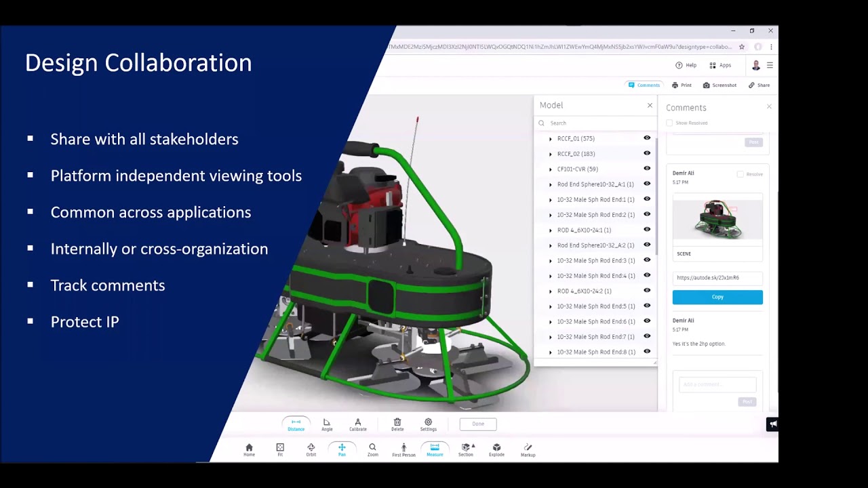The height and width of the screenshot is (488, 868).
Task: Click the Fit to view tool
Action: 280,449
